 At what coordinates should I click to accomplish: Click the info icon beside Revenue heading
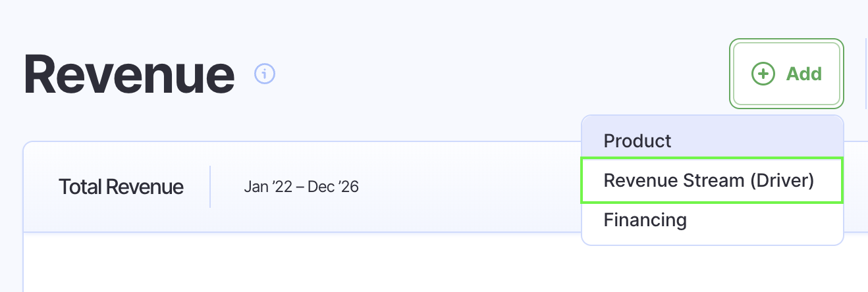coord(265,74)
